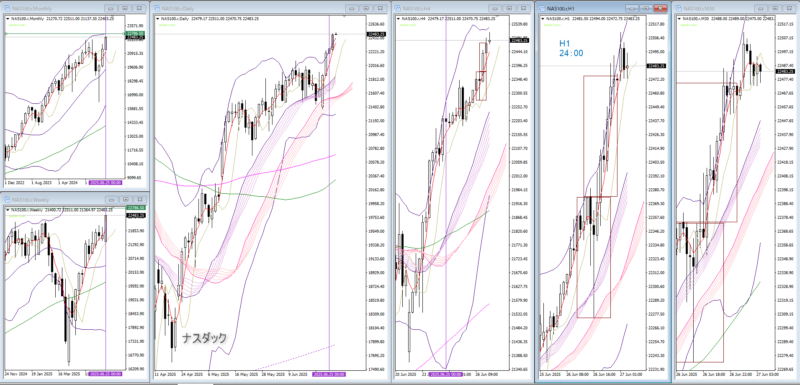Restore the NAS100.r,Daily chart window

tap(365, 9)
